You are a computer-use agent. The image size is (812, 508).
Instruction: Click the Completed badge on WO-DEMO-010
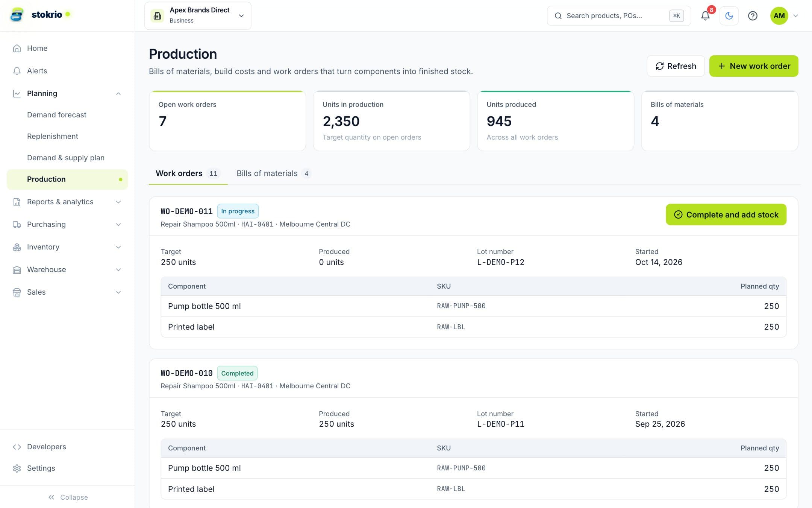[237, 373]
